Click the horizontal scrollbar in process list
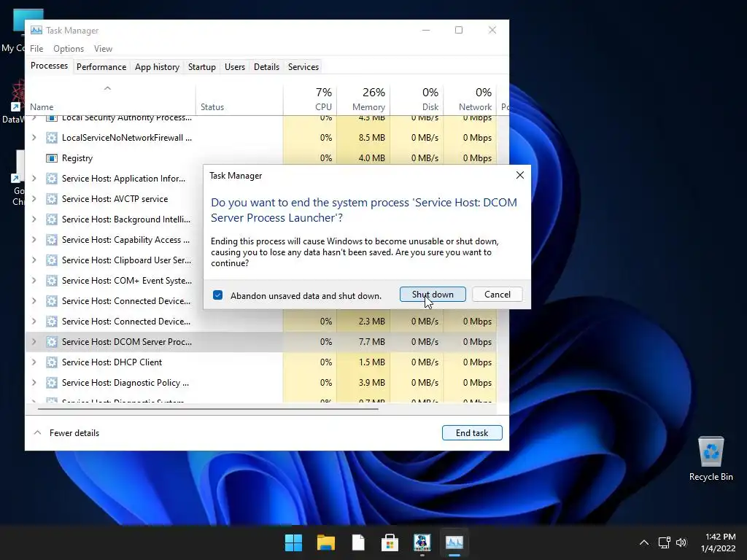The height and width of the screenshot is (560, 747). click(208, 408)
